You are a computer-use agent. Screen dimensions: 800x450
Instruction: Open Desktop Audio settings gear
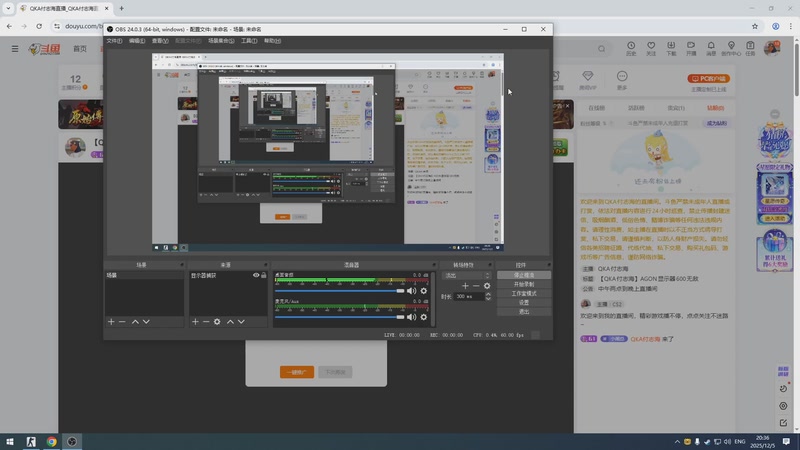[x=423, y=291]
